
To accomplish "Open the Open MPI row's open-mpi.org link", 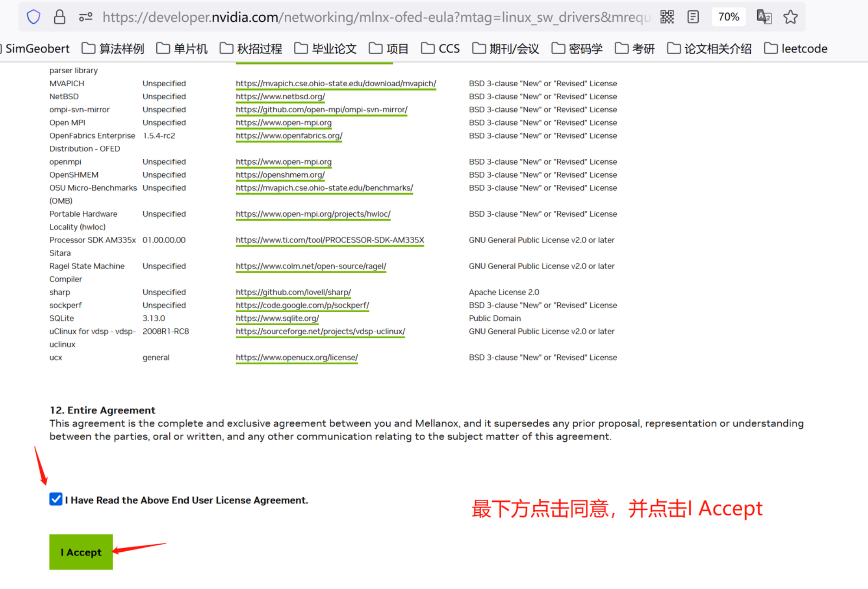I will 283,122.
